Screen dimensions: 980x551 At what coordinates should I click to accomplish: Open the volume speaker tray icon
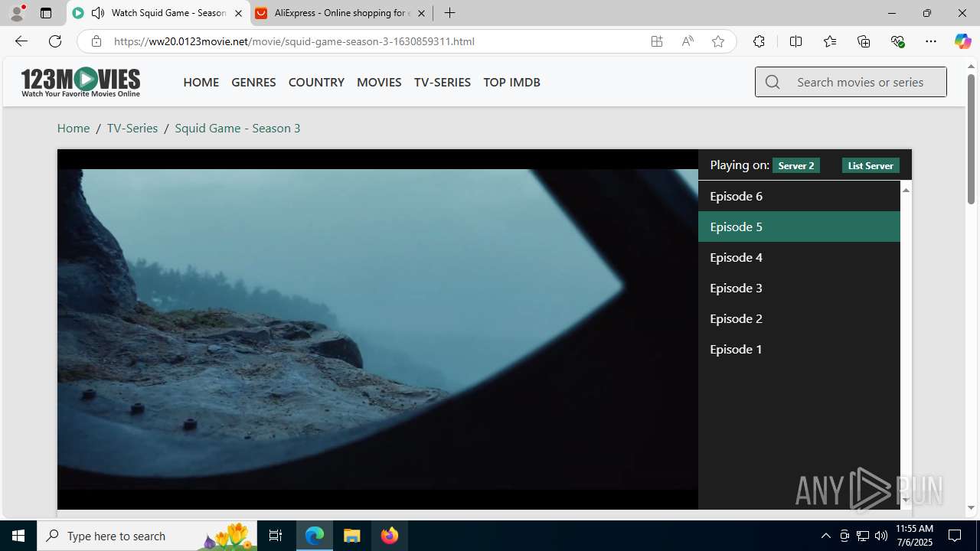[881, 536]
